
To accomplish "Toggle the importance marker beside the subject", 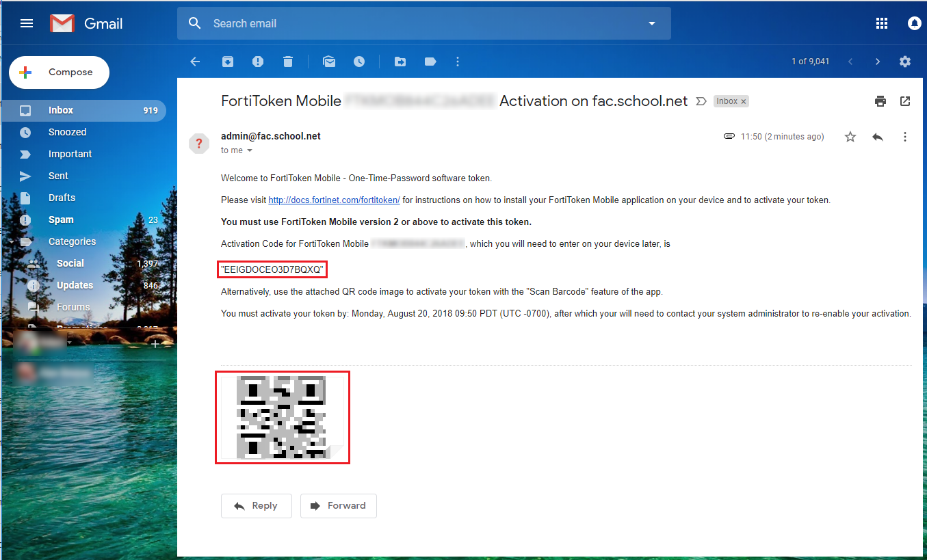I will pos(701,101).
